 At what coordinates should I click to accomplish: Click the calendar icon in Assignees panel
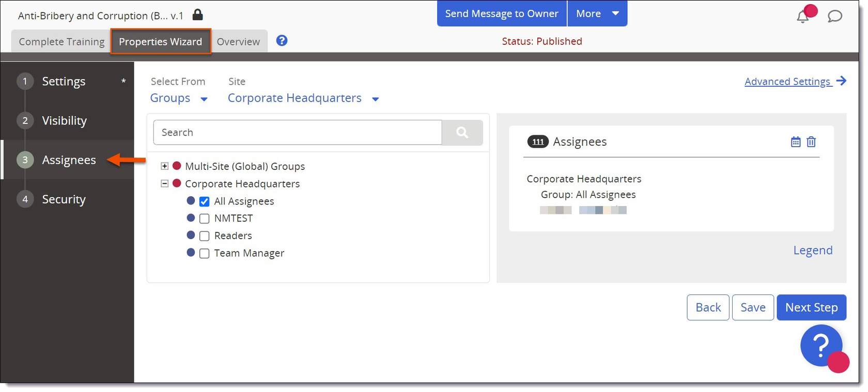click(796, 142)
